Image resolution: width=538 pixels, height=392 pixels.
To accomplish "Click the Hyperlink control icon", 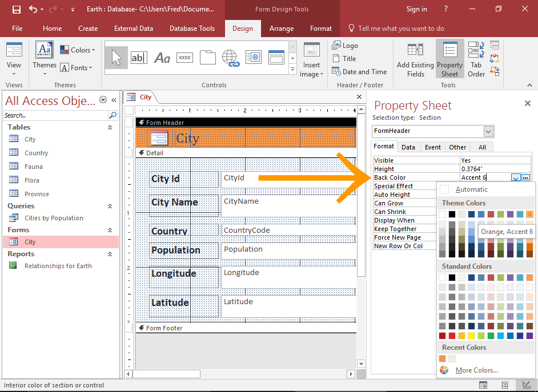I will pyautogui.click(x=230, y=58).
